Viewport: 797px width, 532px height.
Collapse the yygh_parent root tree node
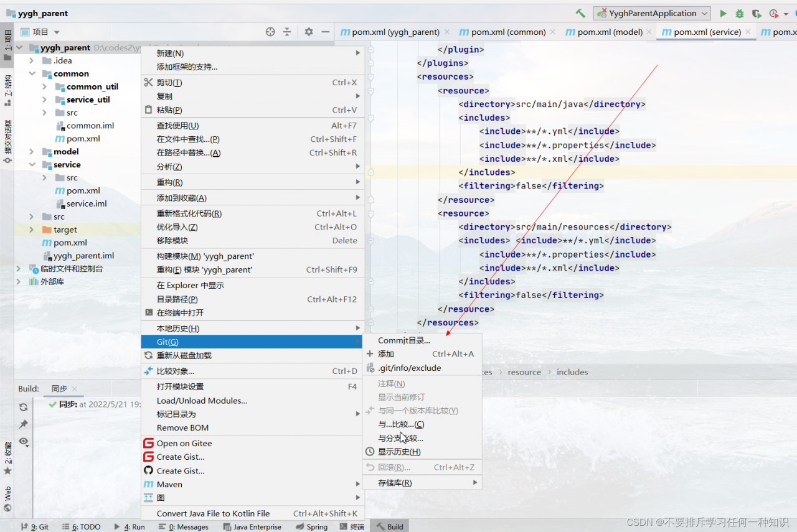click(19, 48)
